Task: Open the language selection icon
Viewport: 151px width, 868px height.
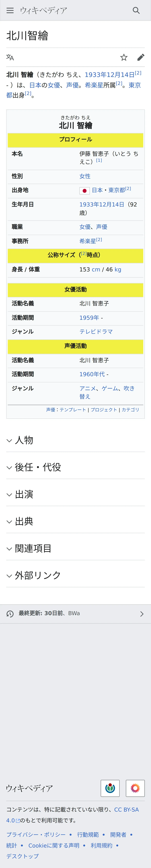Action: tap(10, 57)
